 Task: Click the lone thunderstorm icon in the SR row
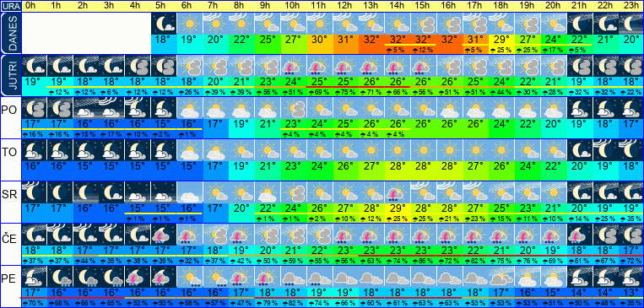point(398,192)
